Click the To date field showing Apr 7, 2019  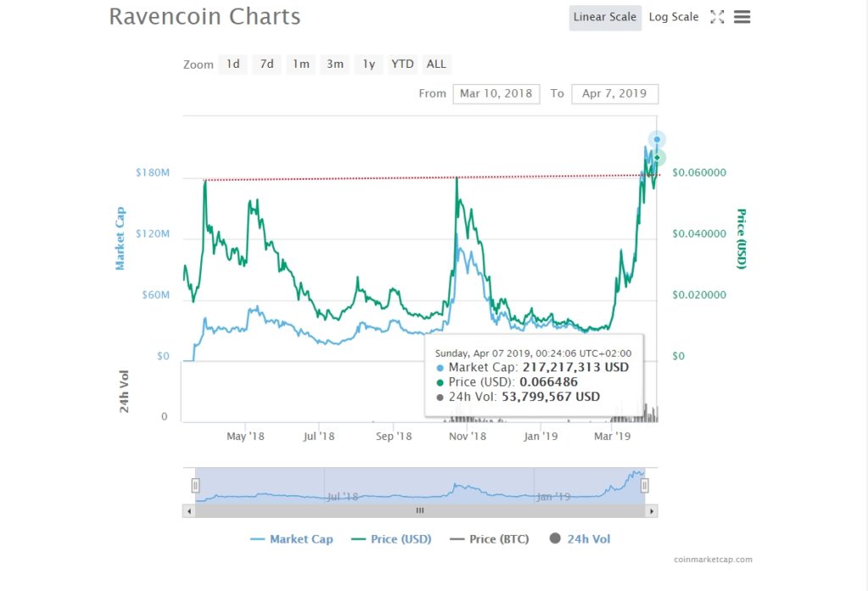615,93
